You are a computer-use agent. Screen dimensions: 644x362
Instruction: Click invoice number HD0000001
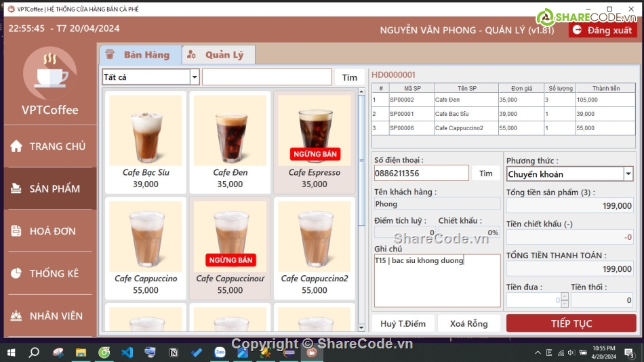[393, 75]
